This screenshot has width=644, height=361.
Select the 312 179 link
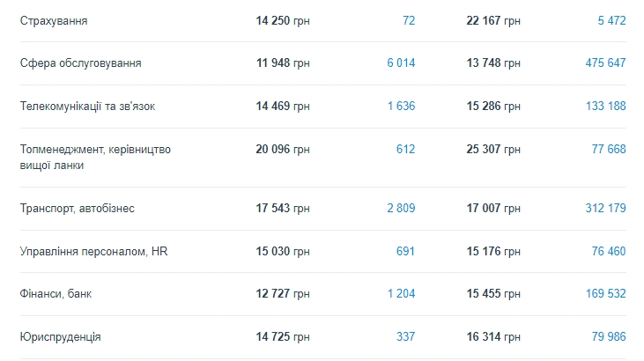605,209
